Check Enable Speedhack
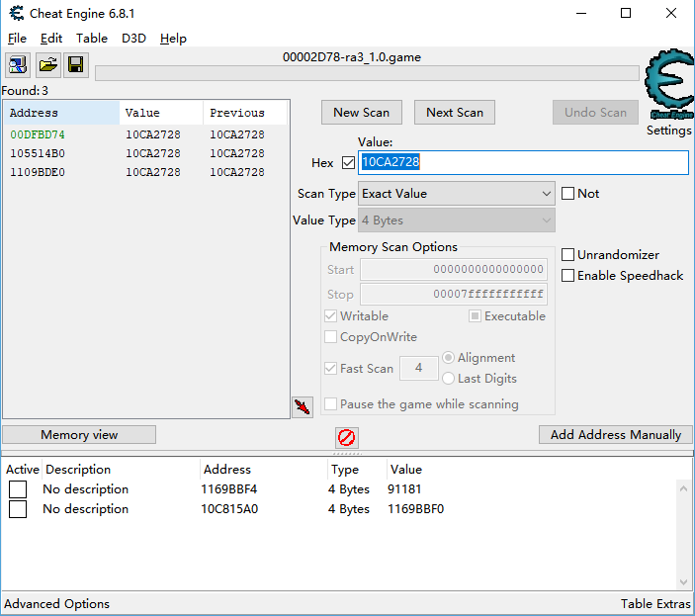The width and height of the screenshot is (695, 616). point(567,275)
